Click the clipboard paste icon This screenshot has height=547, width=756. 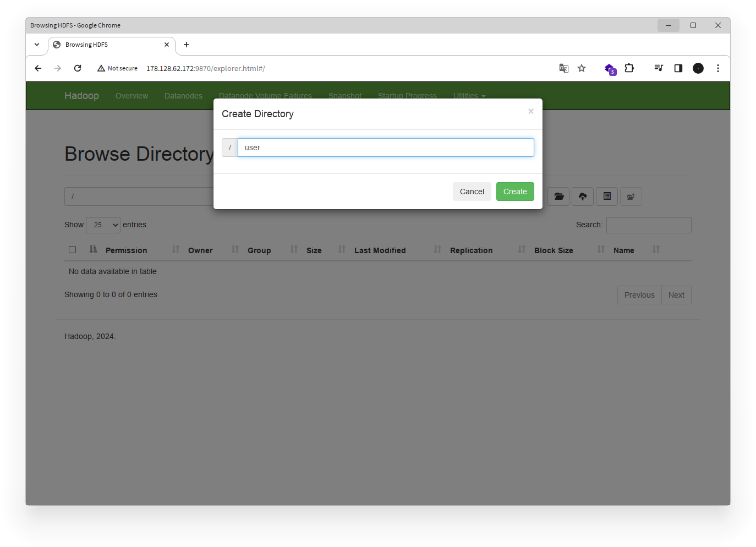click(607, 196)
